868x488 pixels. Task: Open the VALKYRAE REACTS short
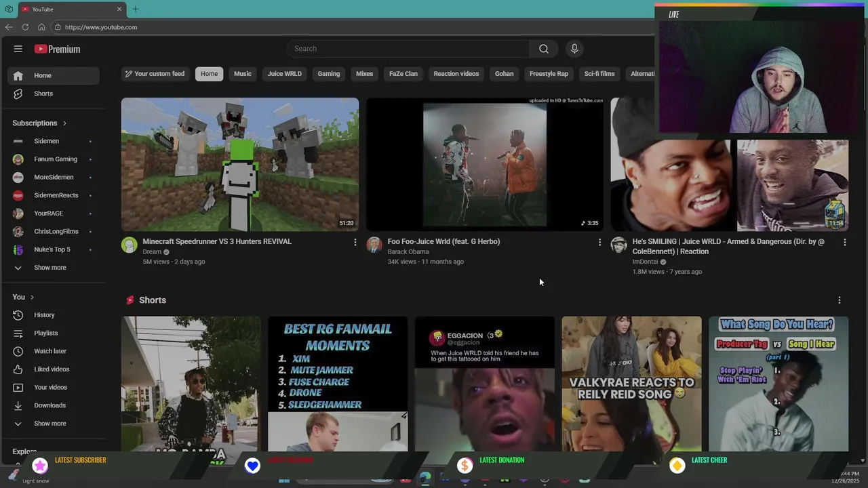632,384
